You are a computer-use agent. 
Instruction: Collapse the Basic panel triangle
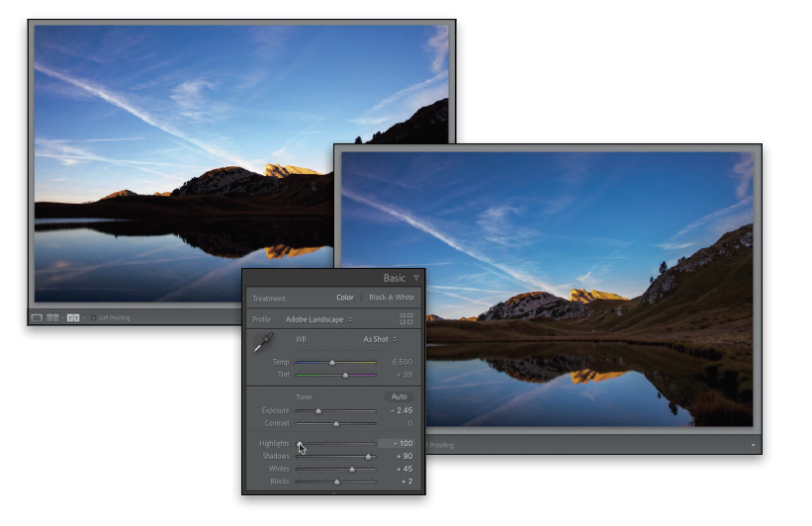coord(416,279)
